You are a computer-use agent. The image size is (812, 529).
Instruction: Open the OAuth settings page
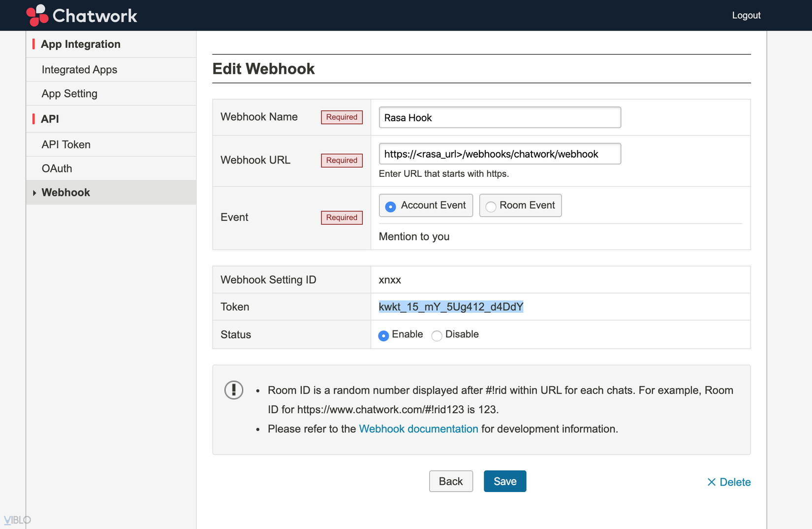(57, 168)
